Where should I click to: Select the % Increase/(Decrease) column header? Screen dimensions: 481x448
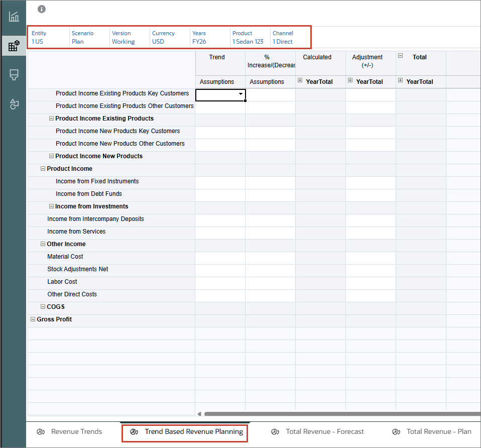(270, 63)
